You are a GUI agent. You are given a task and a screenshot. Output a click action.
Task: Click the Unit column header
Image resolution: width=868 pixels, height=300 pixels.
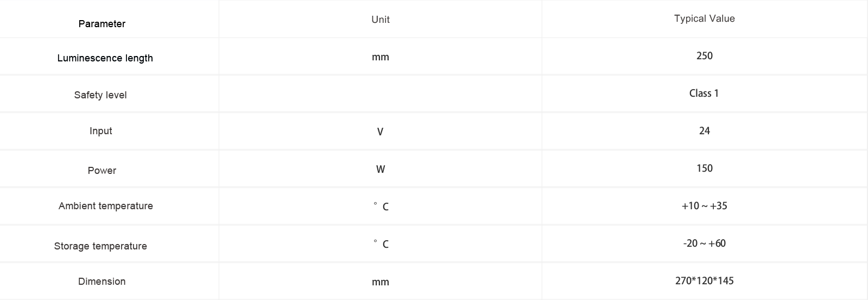(381, 20)
